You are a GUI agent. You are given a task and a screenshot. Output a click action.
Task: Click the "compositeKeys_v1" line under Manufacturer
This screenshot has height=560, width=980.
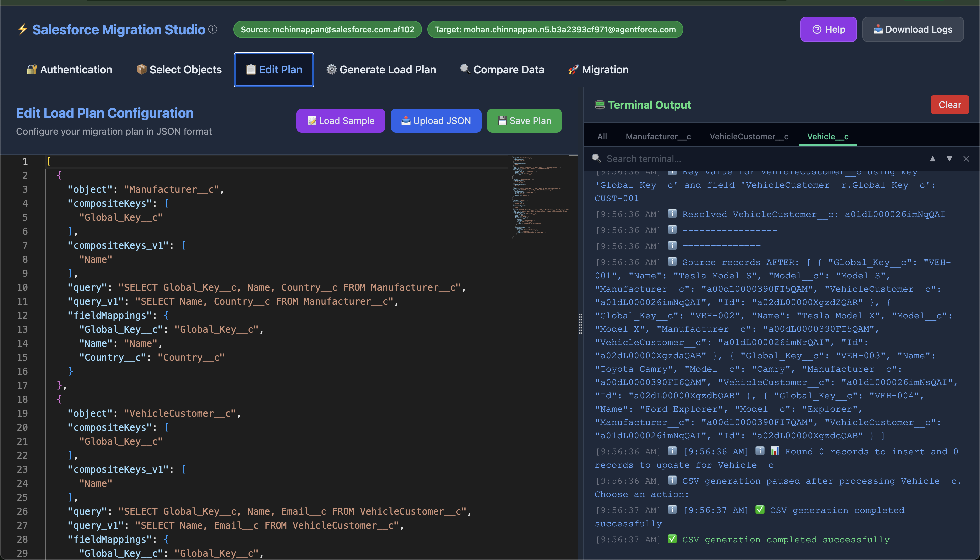[x=127, y=245]
